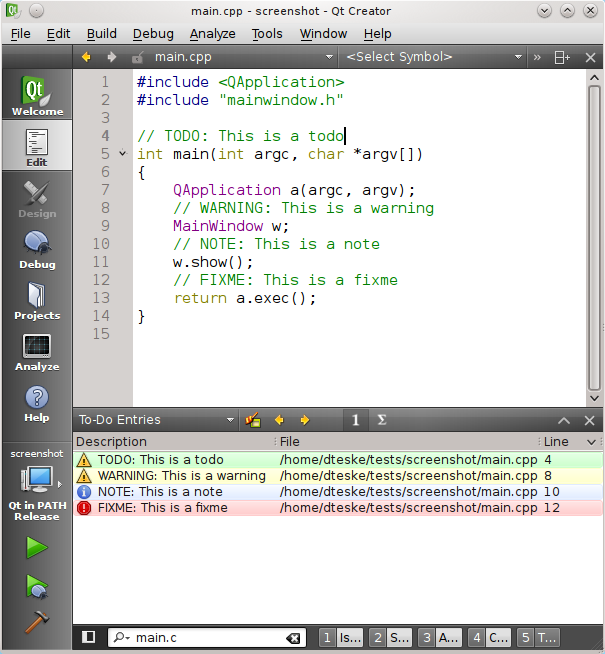Click the Qt Creator window menu icon
Image resolution: width=605 pixels, height=654 pixels.
click(12, 10)
